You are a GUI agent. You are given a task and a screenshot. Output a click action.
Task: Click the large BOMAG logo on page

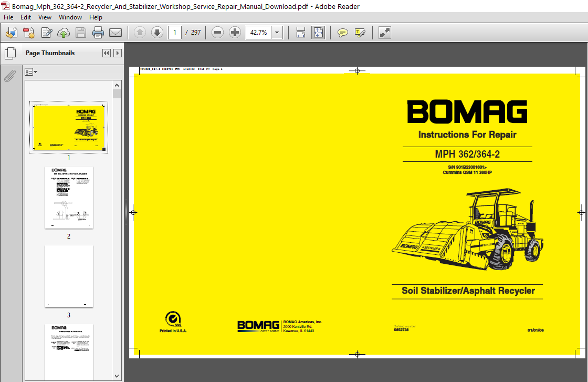(467, 112)
